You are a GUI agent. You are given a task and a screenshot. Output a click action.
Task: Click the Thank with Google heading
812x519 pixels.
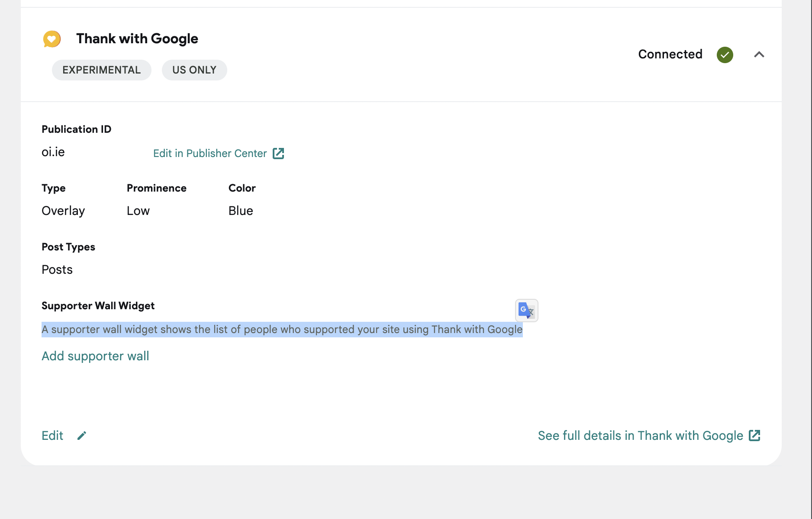(137, 38)
